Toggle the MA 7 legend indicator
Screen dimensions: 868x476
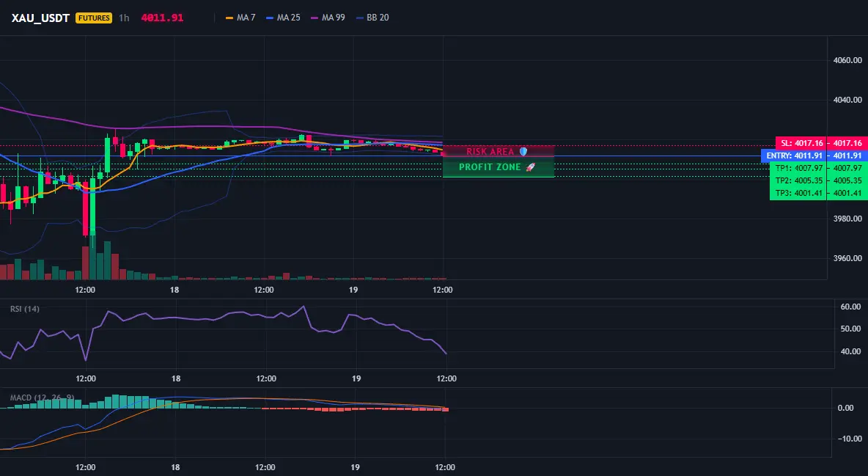pyautogui.click(x=240, y=18)
